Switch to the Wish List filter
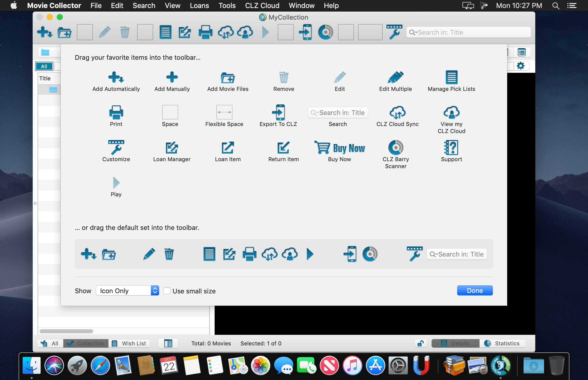The image size is (588, 380). pos(129,343)
